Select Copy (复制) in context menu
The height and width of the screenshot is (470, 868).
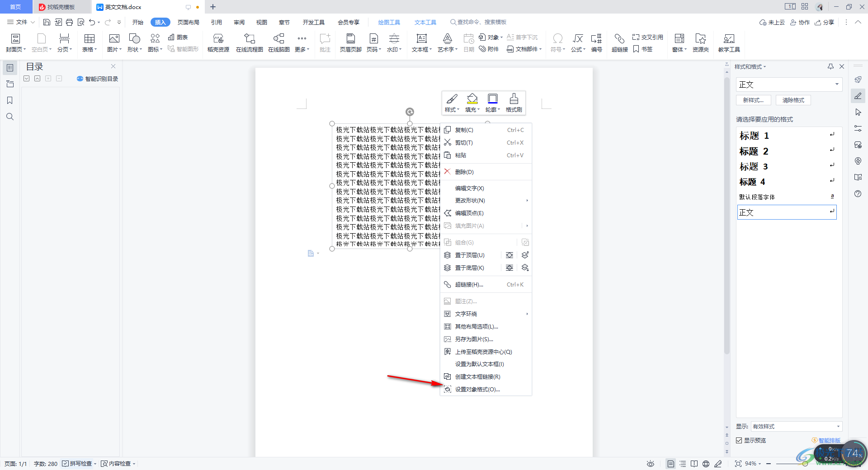tap(486, 130)
